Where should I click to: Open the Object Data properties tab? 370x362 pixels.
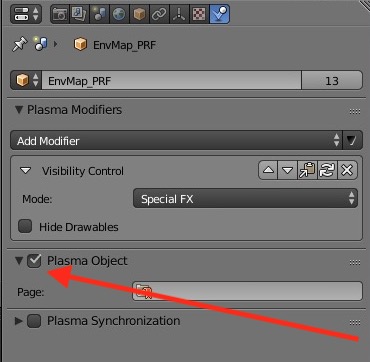[179, 14]
